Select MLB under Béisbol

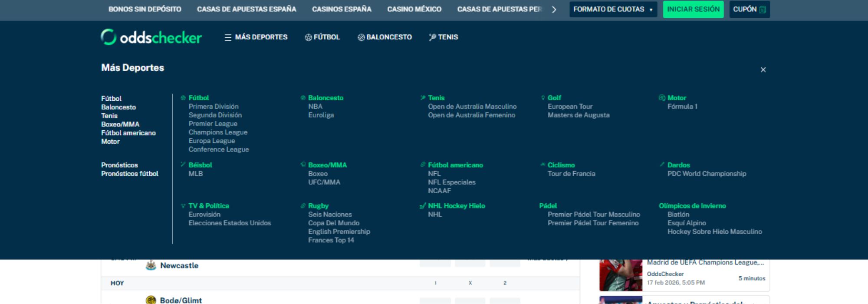196,174
